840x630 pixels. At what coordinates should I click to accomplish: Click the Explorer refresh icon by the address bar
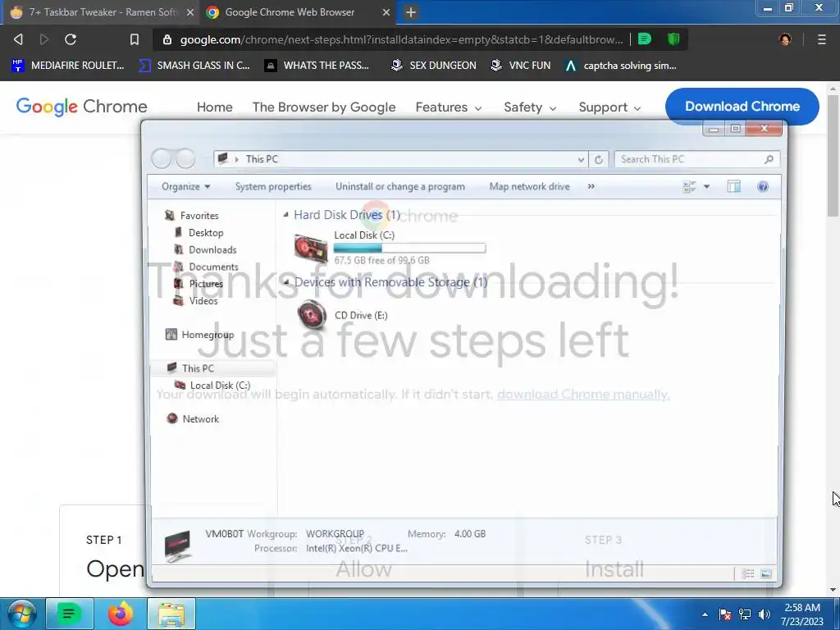click(x=598, y=159)
